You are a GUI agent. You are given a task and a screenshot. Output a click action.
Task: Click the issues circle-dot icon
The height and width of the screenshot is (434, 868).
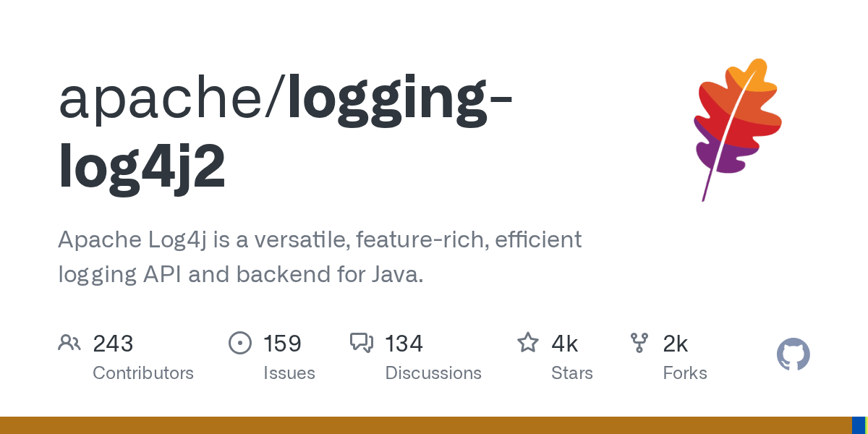pos(239,343)
